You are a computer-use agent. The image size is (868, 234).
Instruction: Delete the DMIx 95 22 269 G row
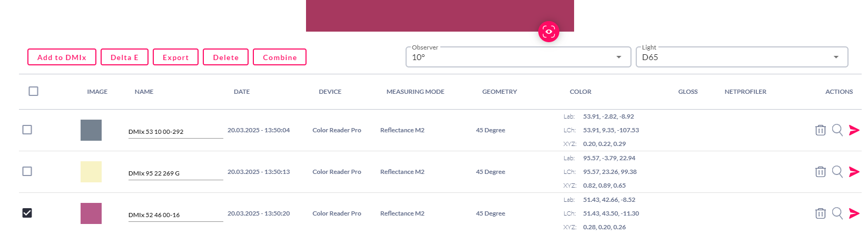point(820,172)
